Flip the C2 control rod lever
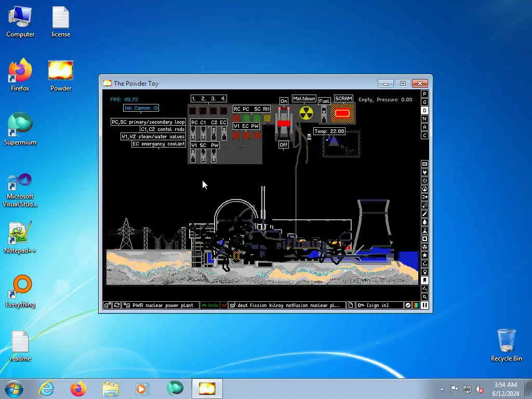The height and width of the screenshot is (399, 532). pyautogui.click(x=214, y=134)
